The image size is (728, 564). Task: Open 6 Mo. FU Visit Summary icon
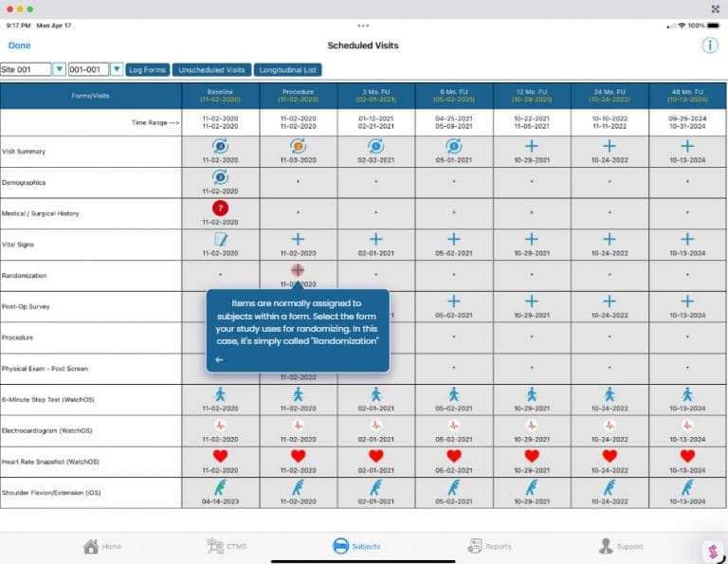click(x=454, y=146)
